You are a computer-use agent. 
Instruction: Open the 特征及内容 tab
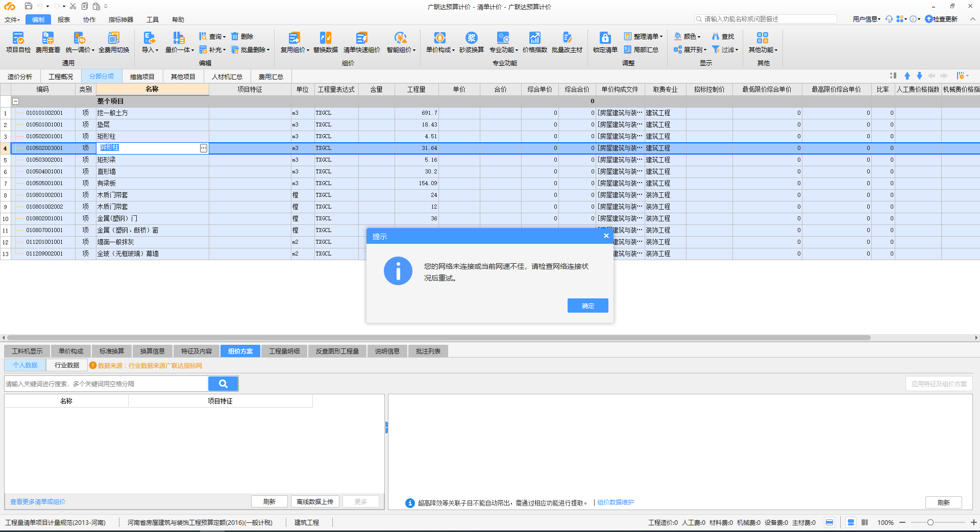coord(197,351)
